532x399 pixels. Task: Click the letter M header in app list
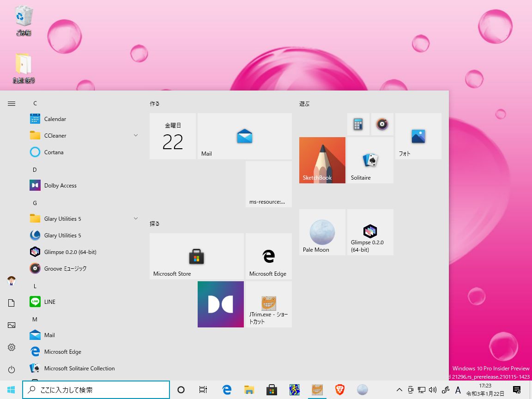35,319
